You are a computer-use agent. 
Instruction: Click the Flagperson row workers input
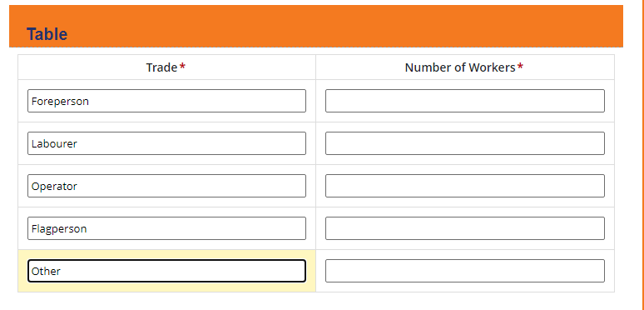465,228
